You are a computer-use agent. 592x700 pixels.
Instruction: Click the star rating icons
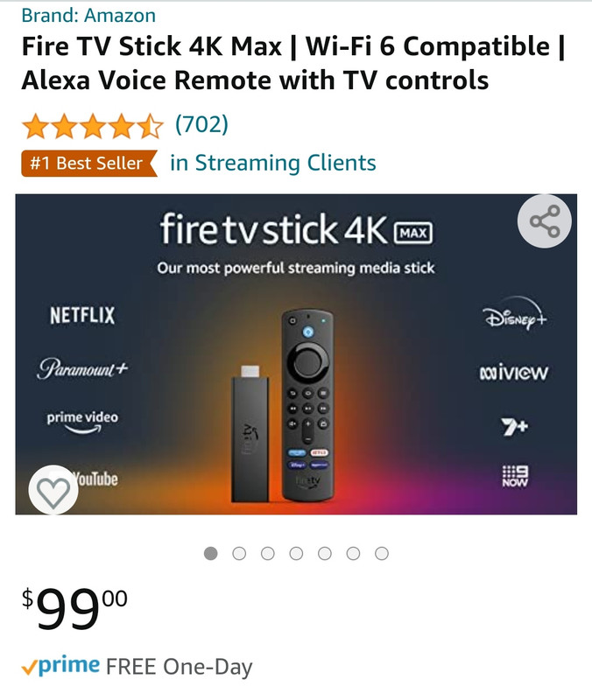pos(93,125)
